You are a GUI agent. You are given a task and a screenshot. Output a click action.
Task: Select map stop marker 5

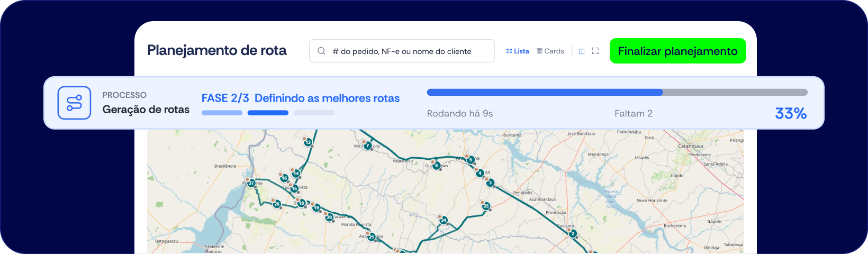[471, 159]
